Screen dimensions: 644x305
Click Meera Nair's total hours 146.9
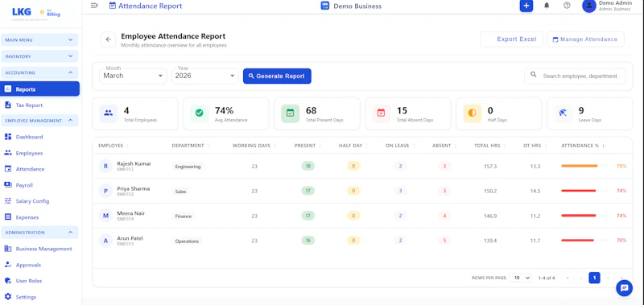pos(490,216)
